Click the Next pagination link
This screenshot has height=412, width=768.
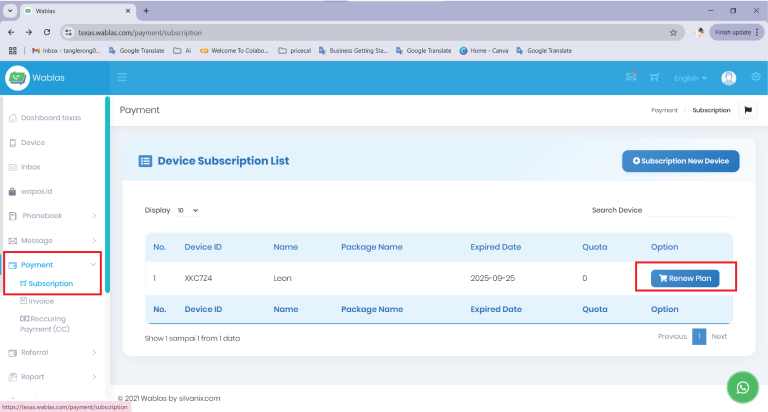[719, 336]
